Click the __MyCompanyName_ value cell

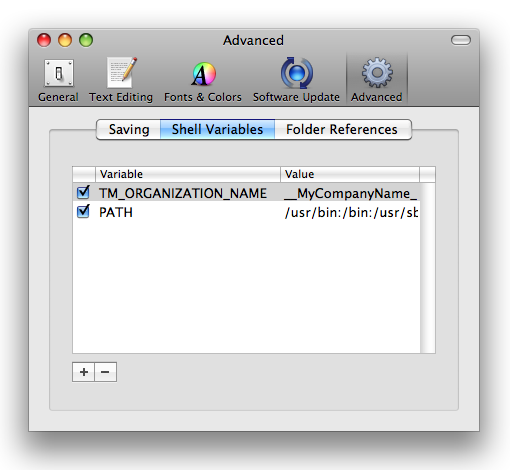click(350, 193)
